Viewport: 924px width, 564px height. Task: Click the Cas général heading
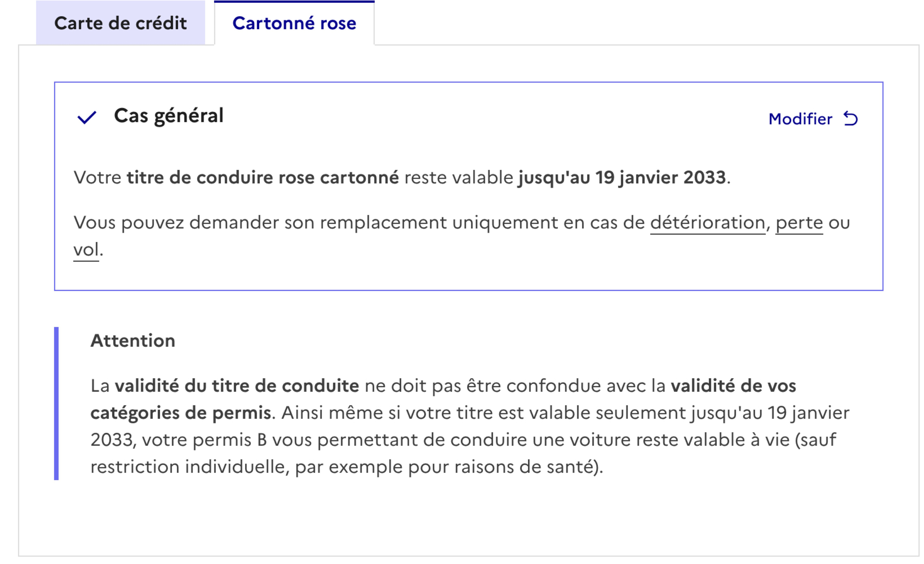click(169, 116)
